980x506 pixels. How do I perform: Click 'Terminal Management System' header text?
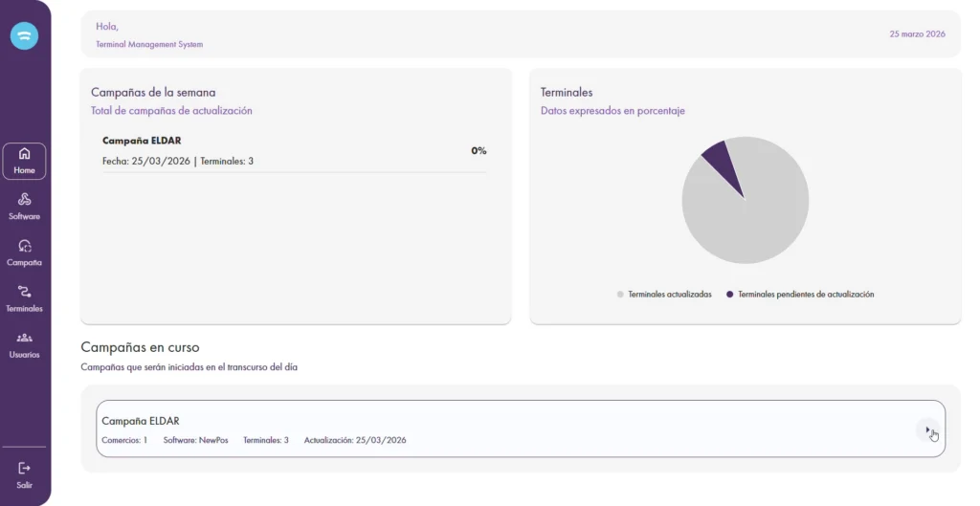[149, 44]
